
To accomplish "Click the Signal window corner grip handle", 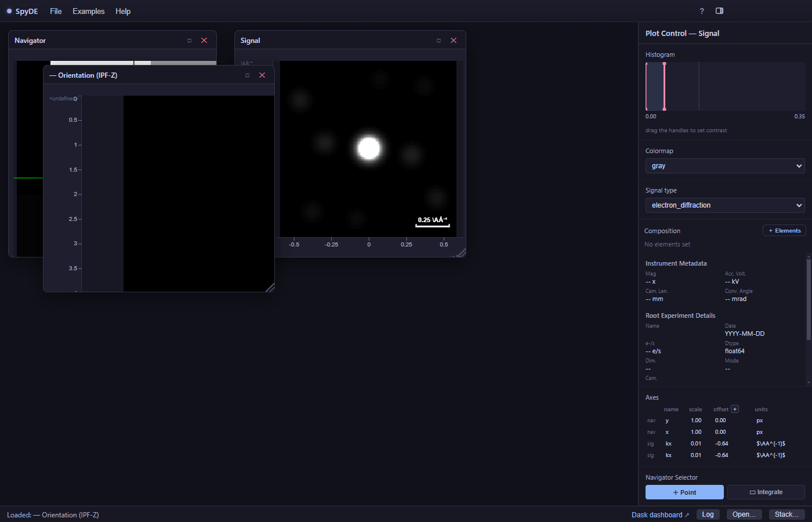I will (x=462, y=253).
